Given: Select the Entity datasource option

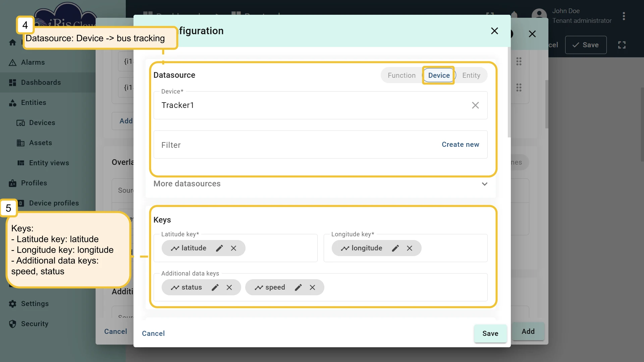Looking at the screenshot, I should [x=471, y=75].
